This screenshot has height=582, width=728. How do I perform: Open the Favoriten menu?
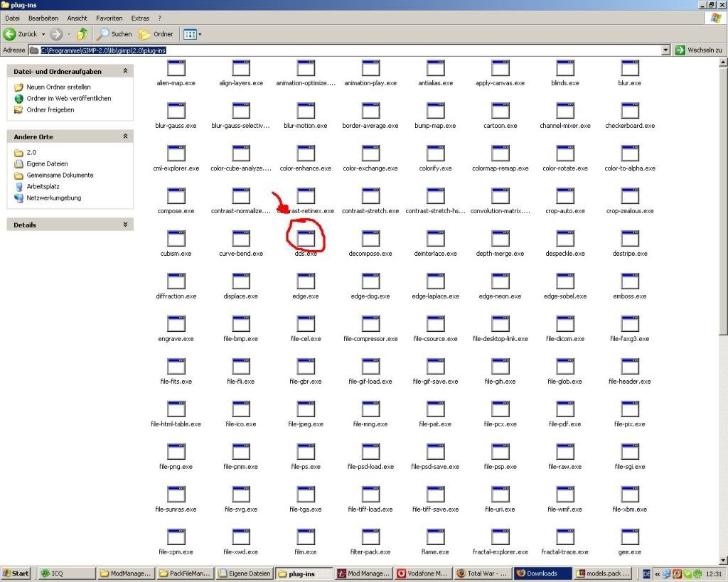109,18
